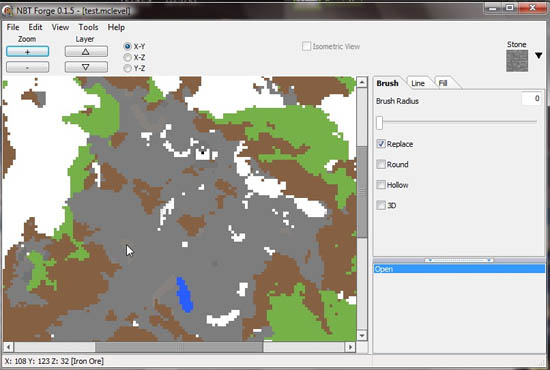Click the zoom in plus button
Viewport: 550px width, 370px height.
pos(27,52)
